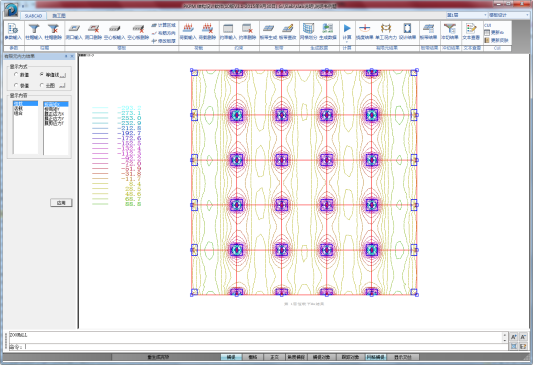Switch to the SLABCAD ribbon tab
This screenshot has width=533, height=366.
pyautogui.click(x=33, y=16)
